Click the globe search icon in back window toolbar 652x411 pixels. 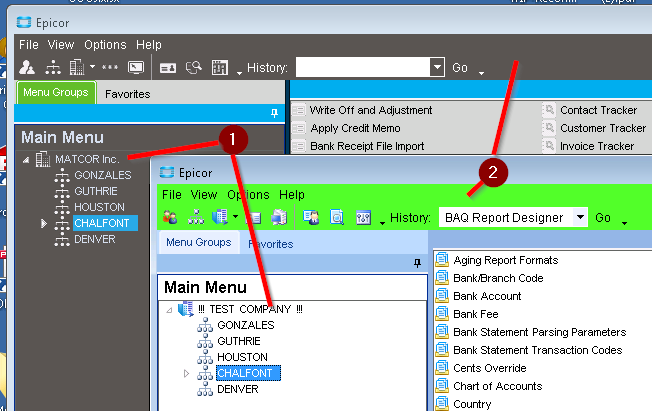[x=194, y=67]
